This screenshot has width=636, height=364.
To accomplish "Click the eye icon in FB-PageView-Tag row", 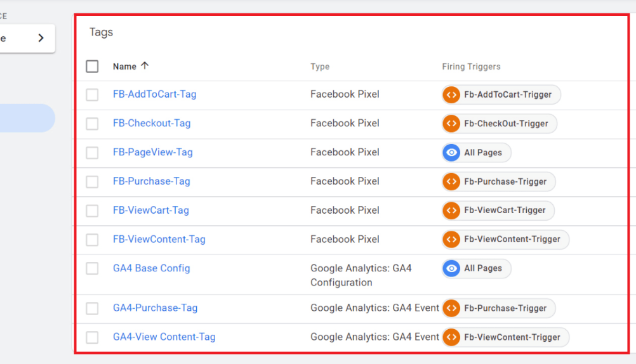I will click(x=451, y=153).
